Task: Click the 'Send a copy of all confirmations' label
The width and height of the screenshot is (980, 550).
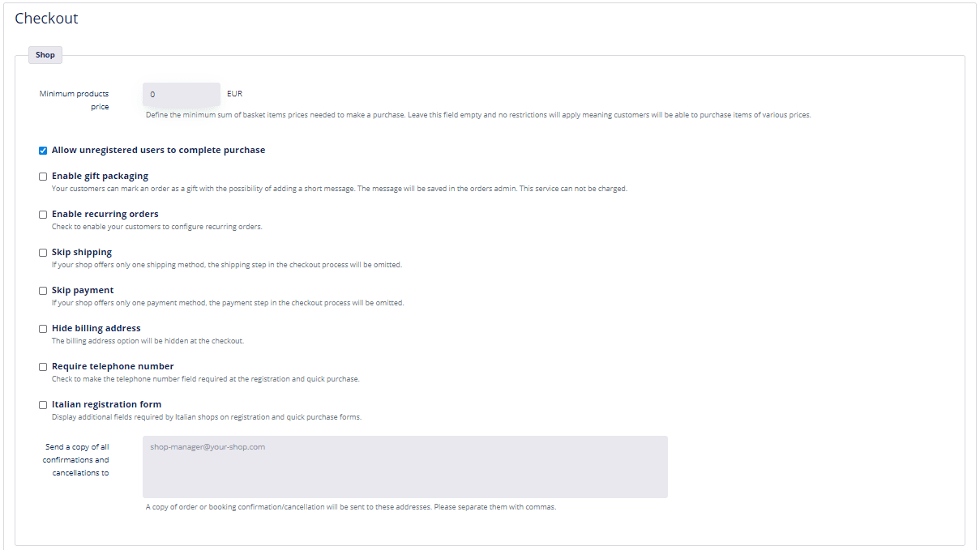Action: (76, 460)
